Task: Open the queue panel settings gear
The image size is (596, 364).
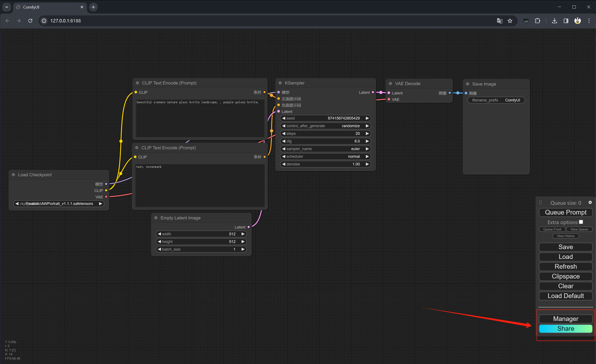Action: coord(590,203)
